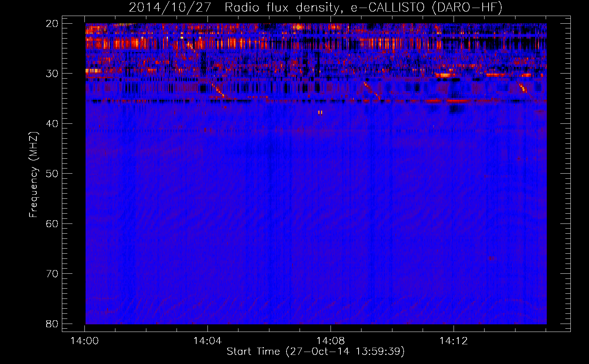Image resolution: width=589 pixels, height=364 pixels.
Task: Click the 'Frequency (MHZ)' axis label
Action: 33,174
